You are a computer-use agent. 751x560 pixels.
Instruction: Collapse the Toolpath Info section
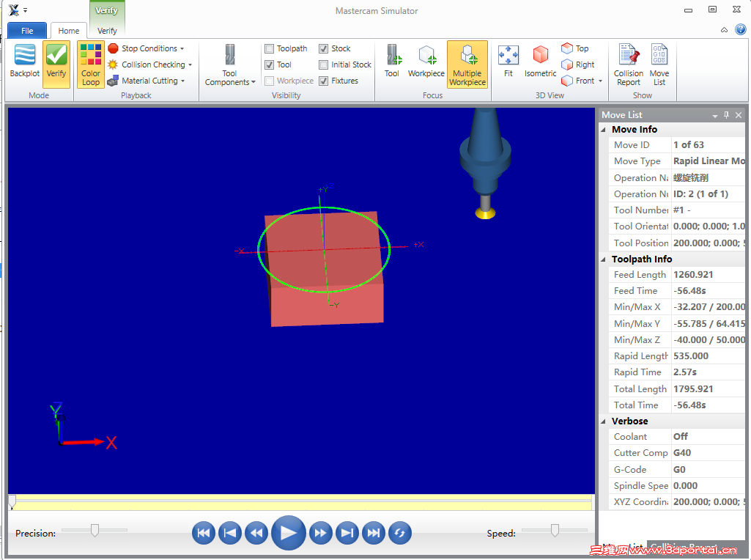click(604, 259)
